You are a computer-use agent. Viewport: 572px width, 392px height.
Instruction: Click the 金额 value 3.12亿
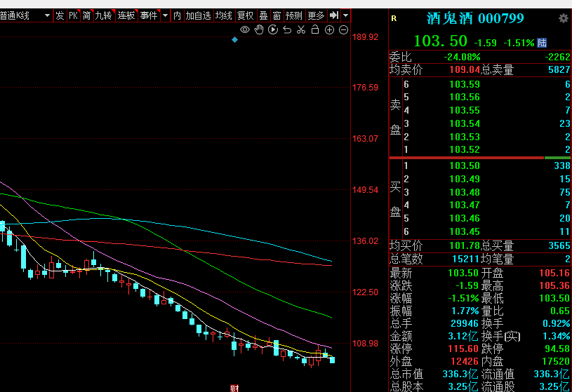[x=463, y=336]
